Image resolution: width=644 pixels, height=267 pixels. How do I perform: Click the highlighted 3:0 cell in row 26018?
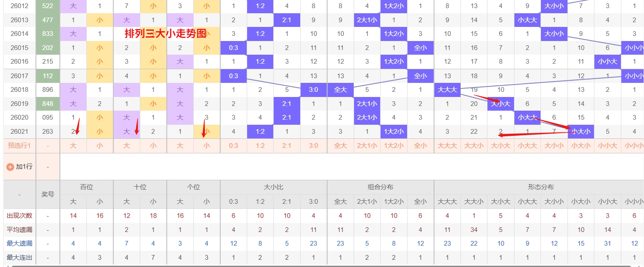click(313, 90)
